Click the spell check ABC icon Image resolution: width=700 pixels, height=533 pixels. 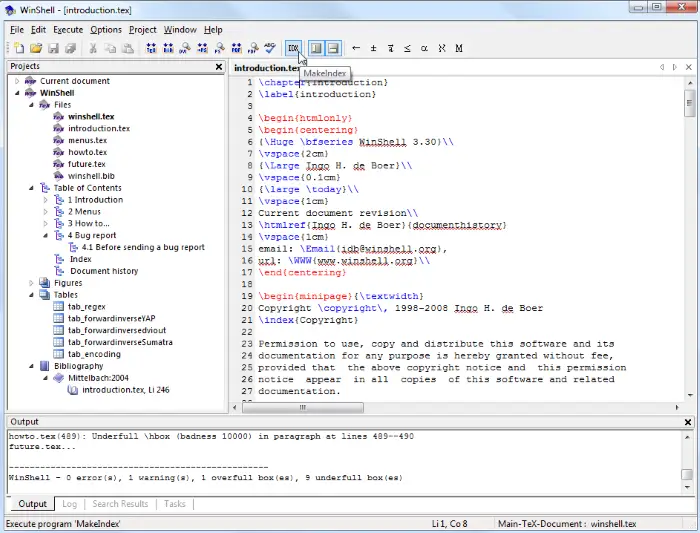[x=269, y=48]
